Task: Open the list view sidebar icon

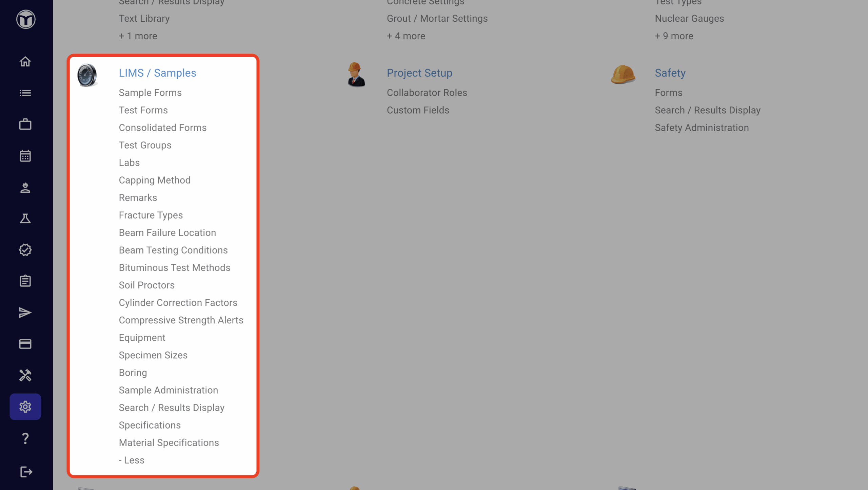Action: [x=25, y=93]
